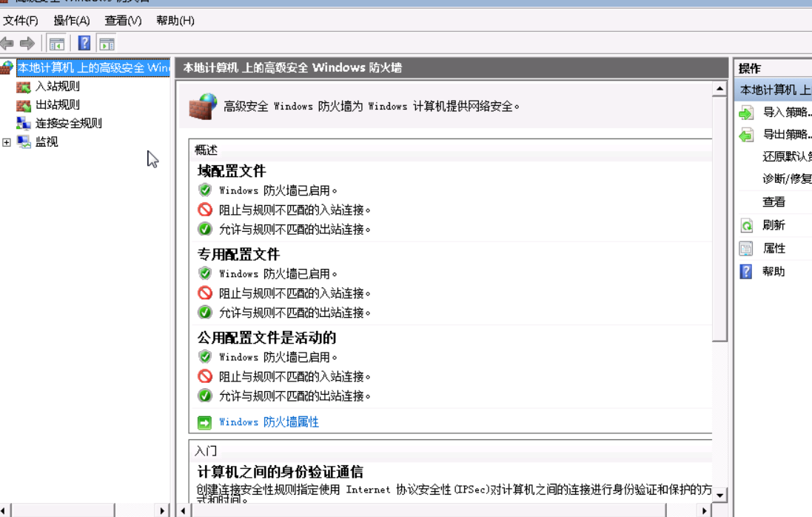Open the 查看(V) menu
Image resolution: width=812 pixels, height=517 pixels.
[x=123, y=21]
